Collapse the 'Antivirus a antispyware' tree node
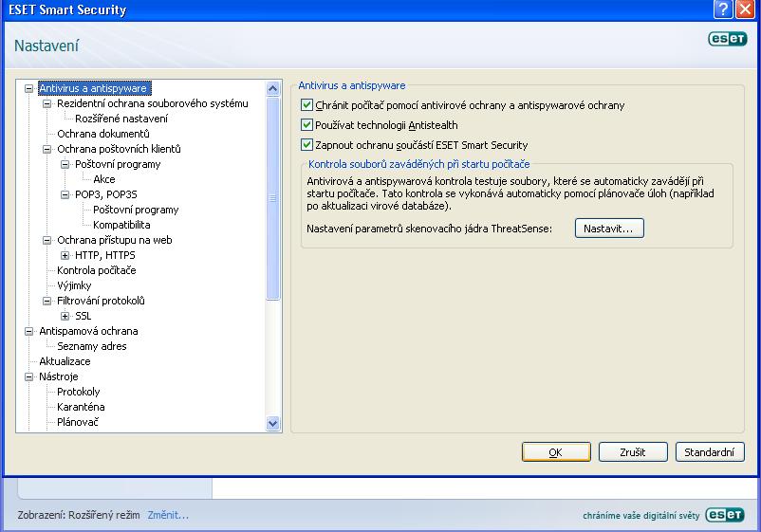 29,88
